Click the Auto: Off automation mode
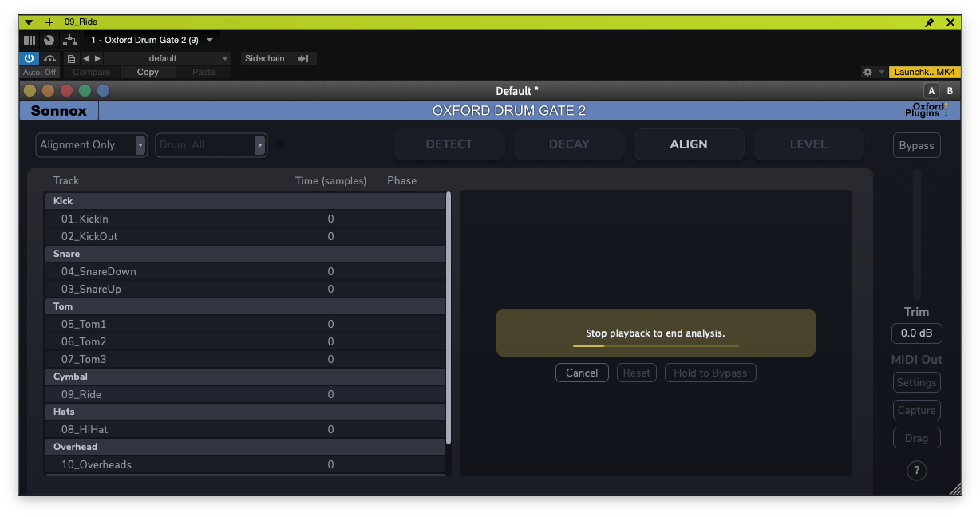The image size is (980, 517). click(x=39, y=72)
